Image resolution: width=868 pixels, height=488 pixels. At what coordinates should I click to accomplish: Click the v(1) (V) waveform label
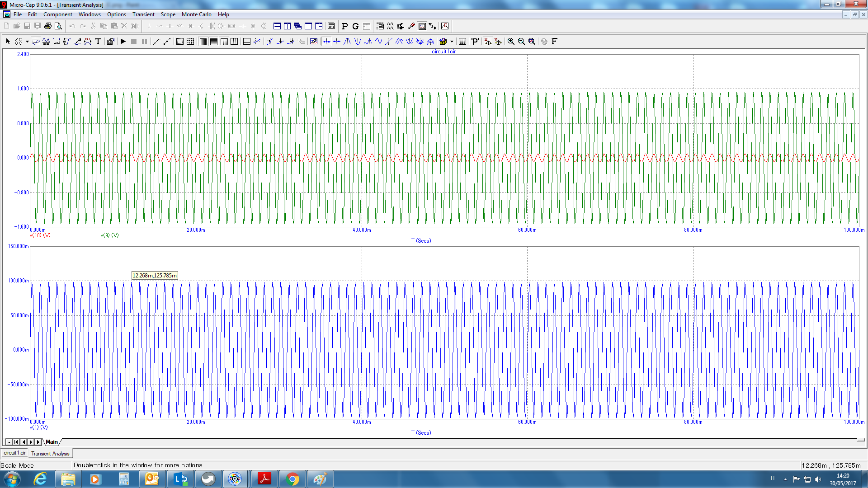pos(39,427)
